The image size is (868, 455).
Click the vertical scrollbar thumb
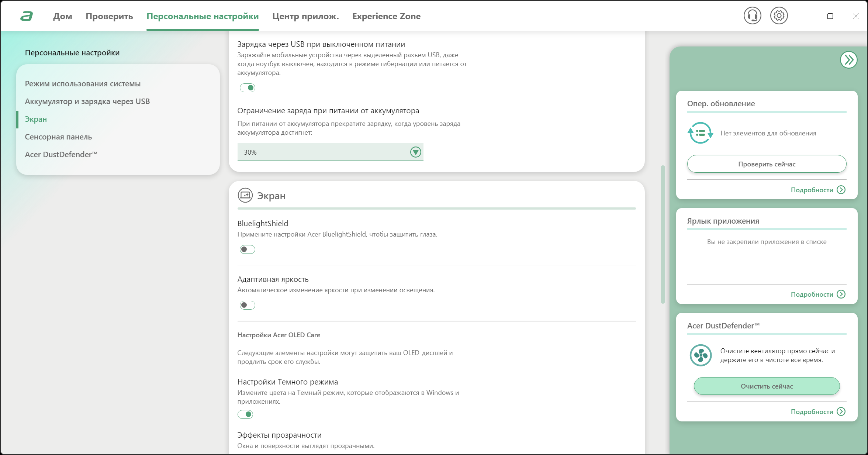[663, 235]
